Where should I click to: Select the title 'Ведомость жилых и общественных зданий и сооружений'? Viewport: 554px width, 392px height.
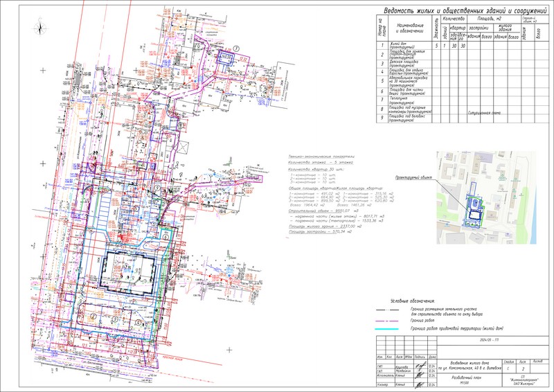[x=465, y=10]
